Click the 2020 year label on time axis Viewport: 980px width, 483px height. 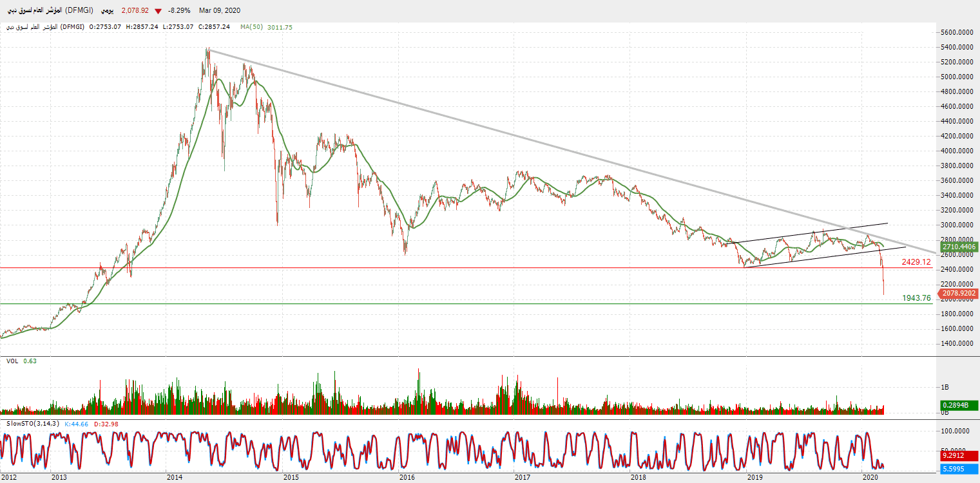pyautogui.click(x=870, y=477)
